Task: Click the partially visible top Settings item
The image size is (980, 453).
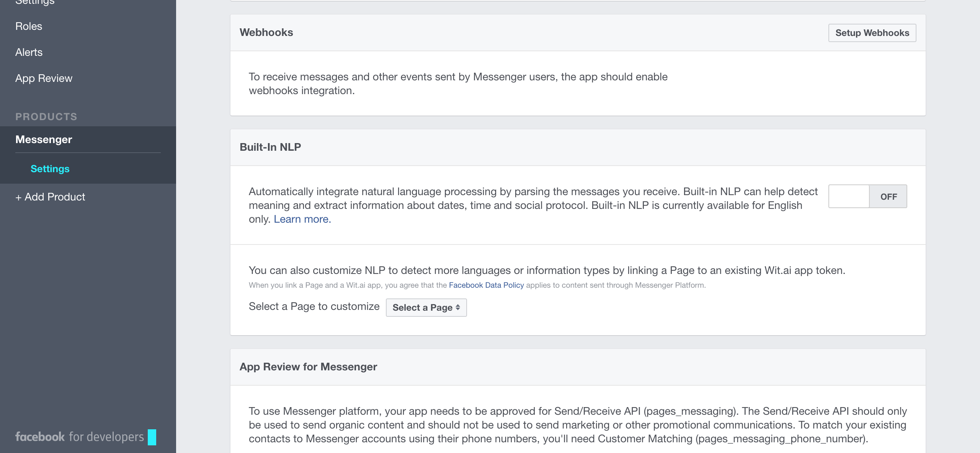Action: [35, 2]
